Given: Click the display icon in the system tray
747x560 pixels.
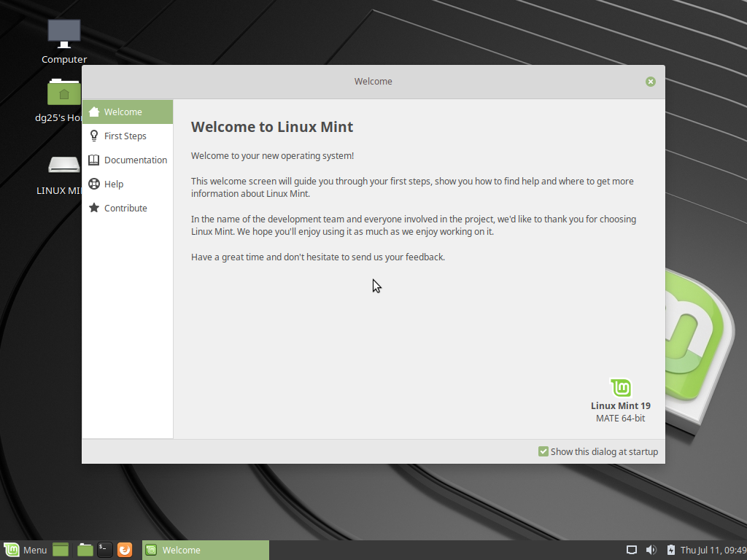Looking at the screenshot, I should pos(632,550).
